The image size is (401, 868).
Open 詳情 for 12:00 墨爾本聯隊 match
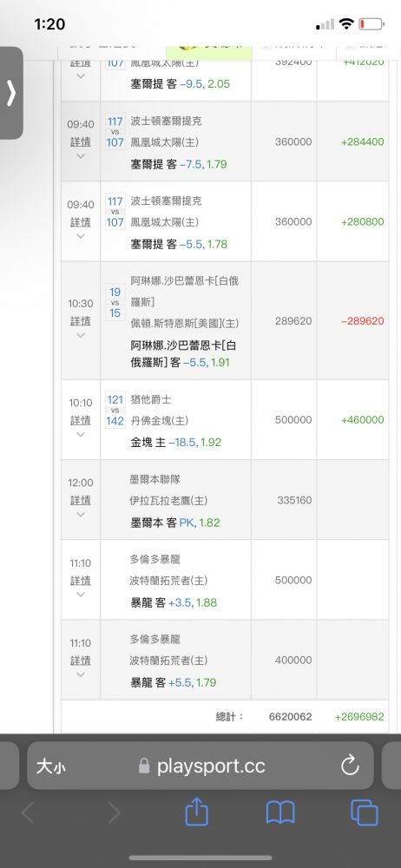tap(81, 501)
